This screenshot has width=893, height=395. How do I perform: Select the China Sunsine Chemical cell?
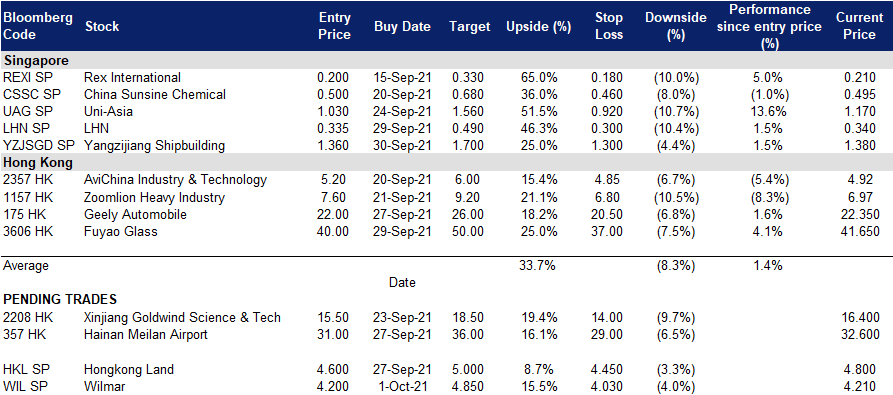[154, 94]
